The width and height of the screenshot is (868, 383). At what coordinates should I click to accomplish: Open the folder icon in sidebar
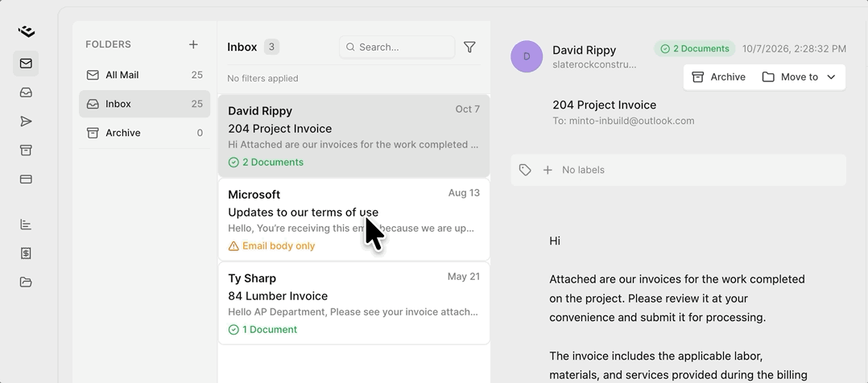[x=26, y=282]
